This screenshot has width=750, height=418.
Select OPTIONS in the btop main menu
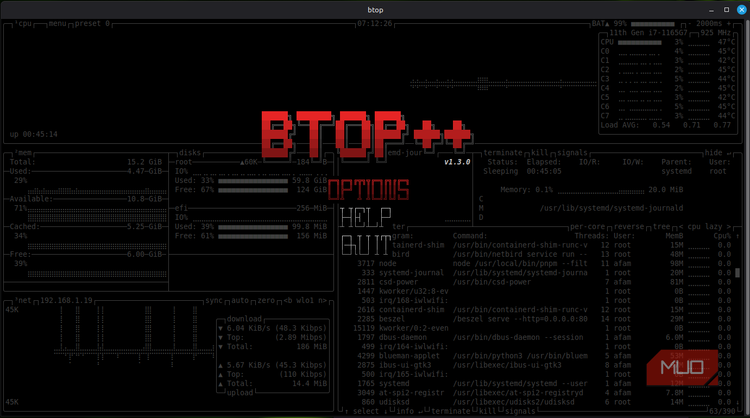[x=368, y=190]
